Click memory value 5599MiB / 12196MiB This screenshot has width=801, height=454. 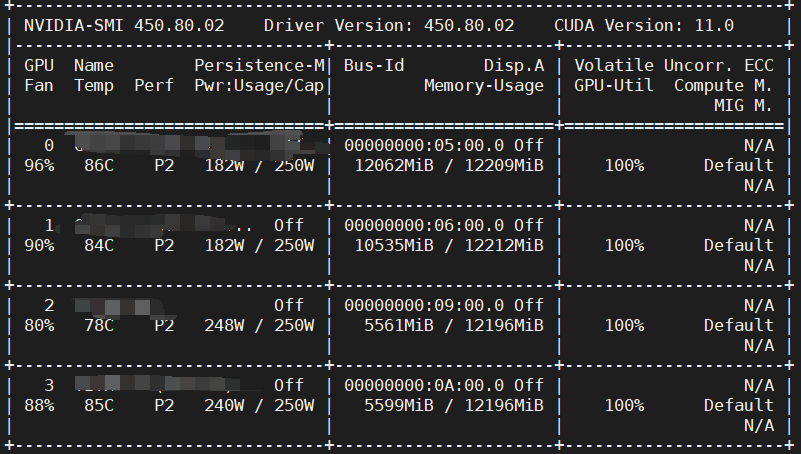pyautogui.click(x=454, y=405)
